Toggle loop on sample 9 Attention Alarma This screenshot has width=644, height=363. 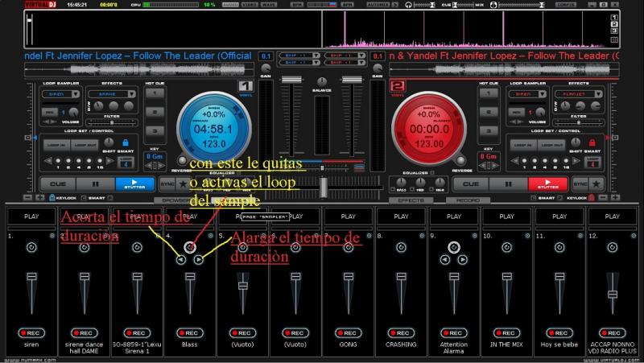click(454, 247)
